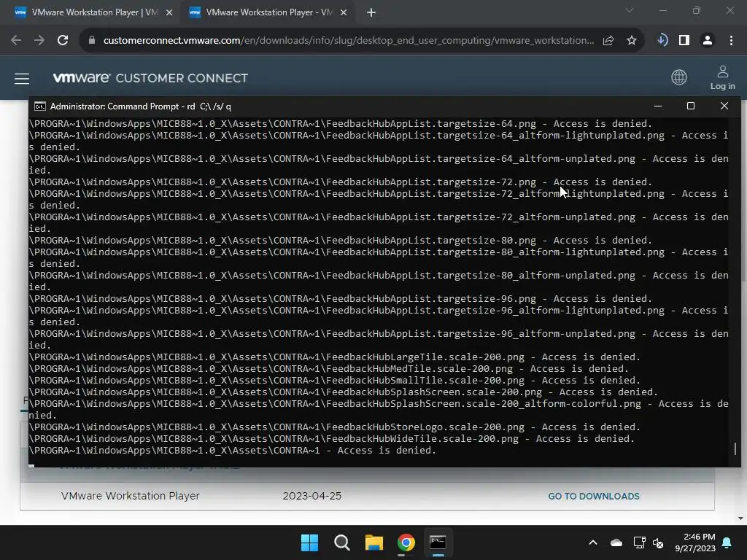Click the FeedbackHubLargeTile.scale-200.png output line
Screen dimensions: 747x560
[x=334, y=357]
